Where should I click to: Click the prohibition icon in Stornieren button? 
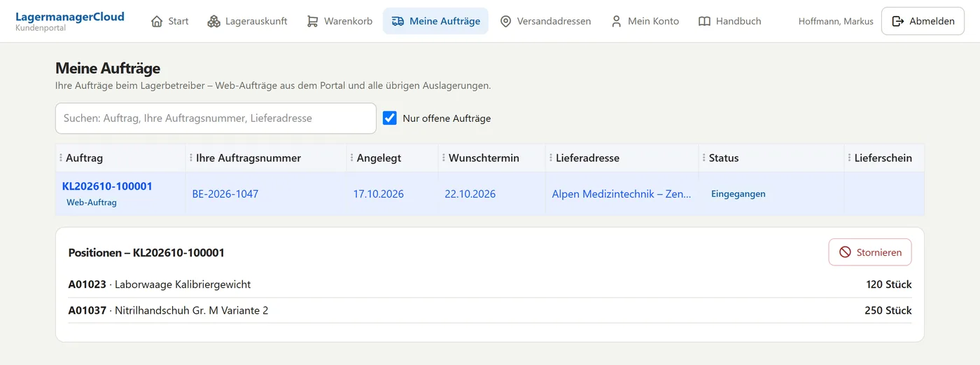pyautogui.click(x=845, y=252)
